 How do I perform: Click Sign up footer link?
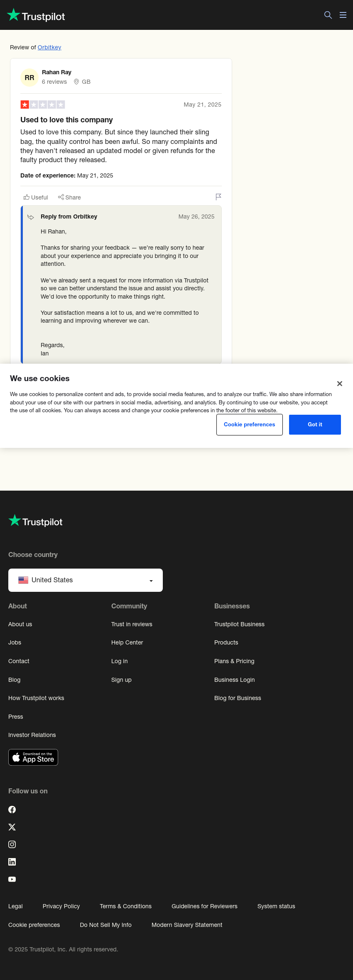click(x=121, y=680)
